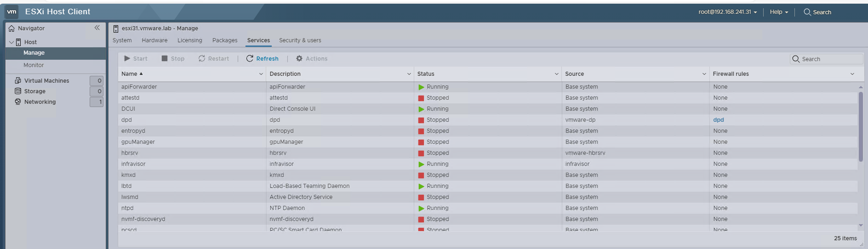Switch to the Licensing tab
The width and height of the screenshot is (868, 249).
pyautogui.click(x=190, y=40)
